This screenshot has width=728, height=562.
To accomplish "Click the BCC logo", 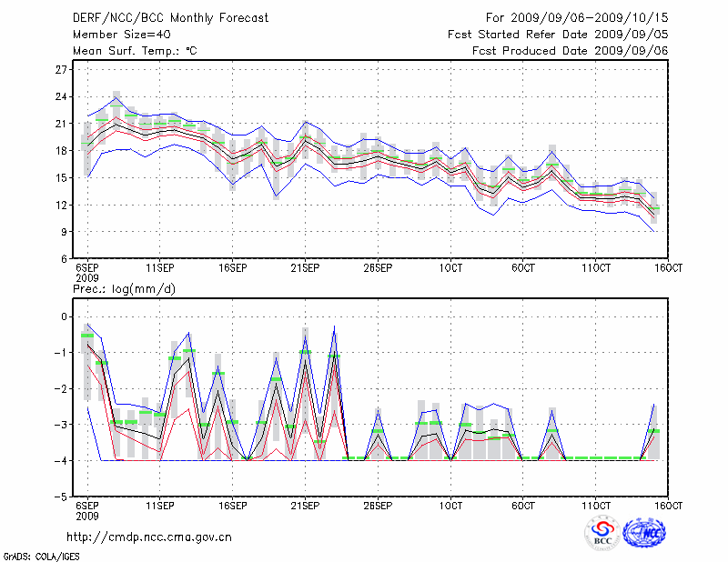I will pos(602,534).
